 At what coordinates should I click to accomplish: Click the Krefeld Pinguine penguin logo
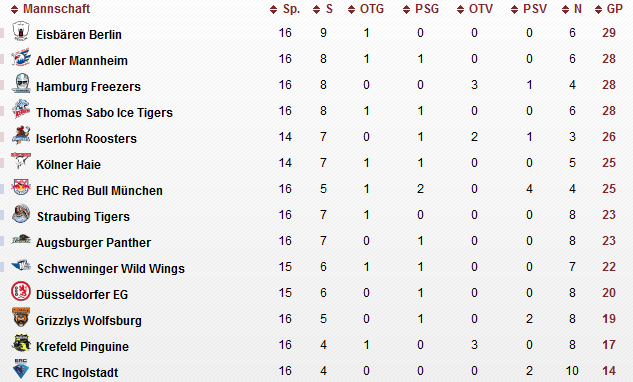(21, 343)
